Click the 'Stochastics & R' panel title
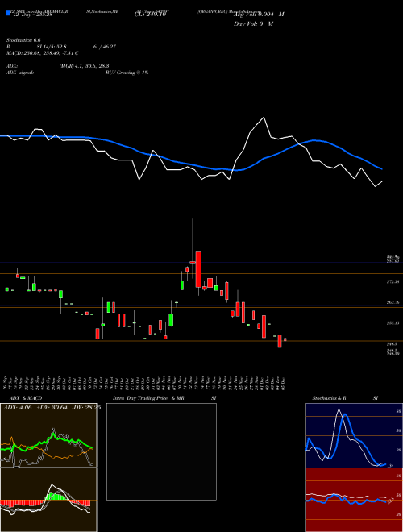403x532 pixels. click(330, 398)
